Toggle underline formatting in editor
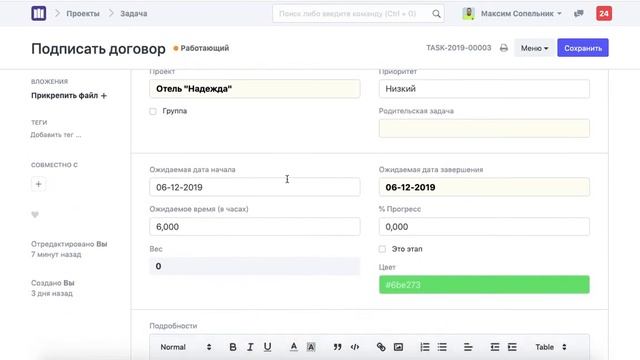The width and height of the screenshot is (640, 360). point(267,347)
